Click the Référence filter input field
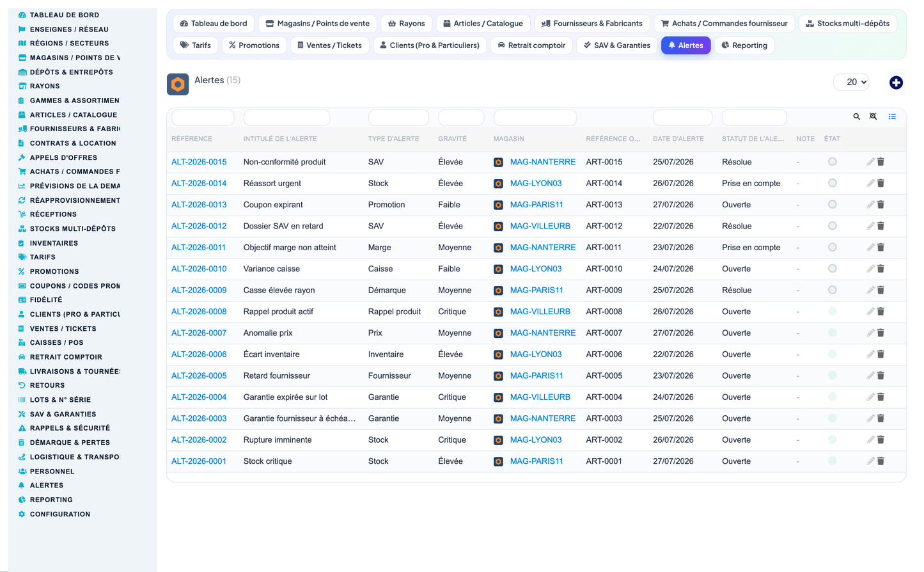 tap(203, 117)
